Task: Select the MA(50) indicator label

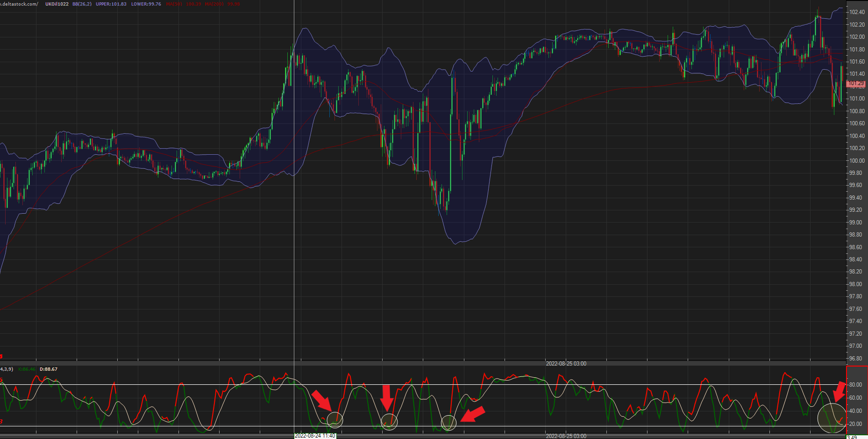Action: click(x=174, y=4)
